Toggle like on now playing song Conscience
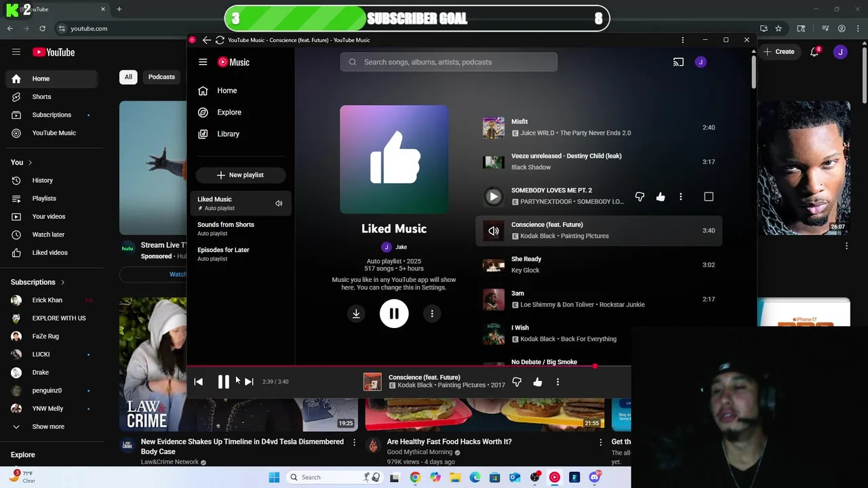This screenshot has height=488, width=868. tap(537, 382)
